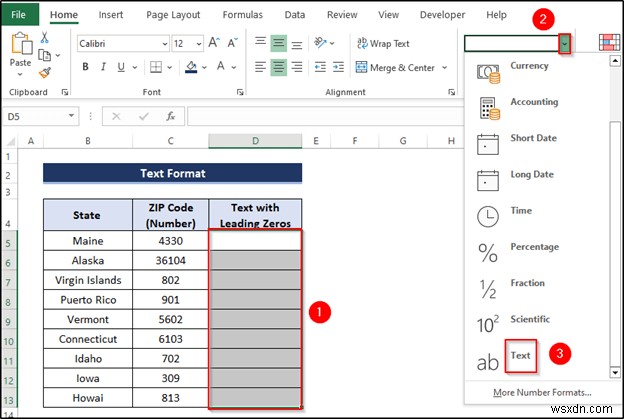
Task: Toggle Bold formatting
Action: [x=85, y=67]
